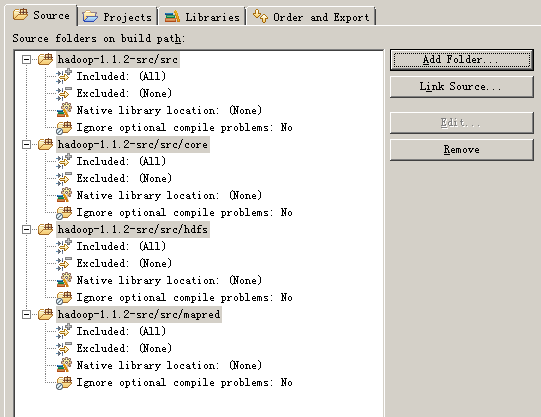Screen dimensions: 541x417
Task: Click Ignore optional problems icon under src/mapred
Action: pyautogui.click(x=64, y=383)
